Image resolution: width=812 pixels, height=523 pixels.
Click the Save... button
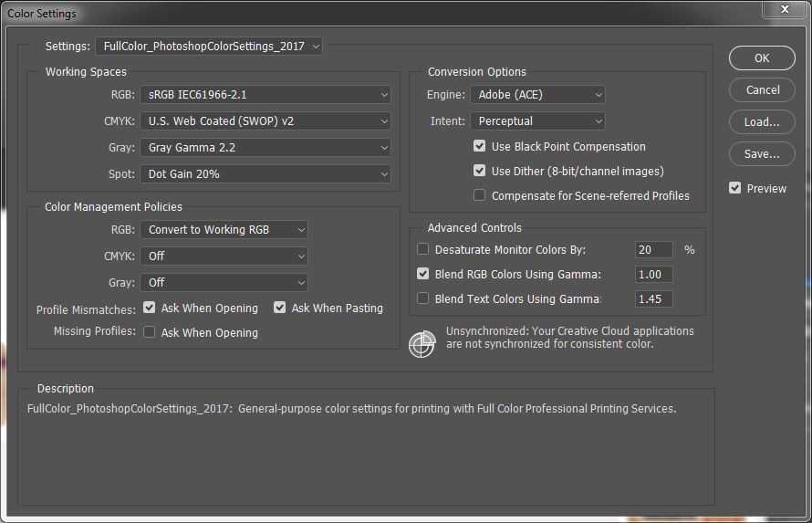click(x=762, y=153)
